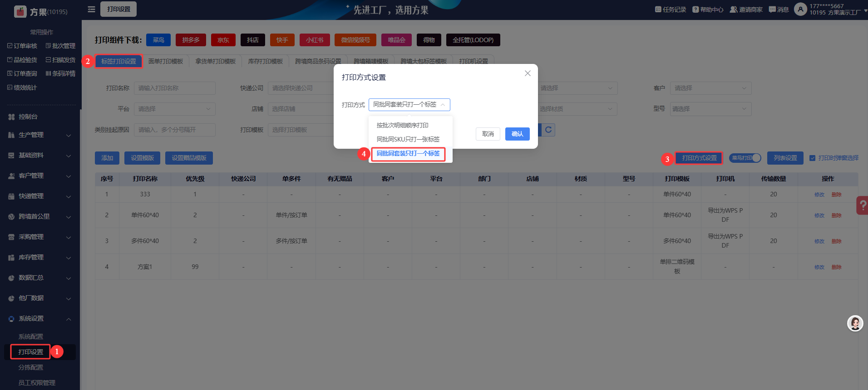Open the red question mark help widget

coord(862,205)
